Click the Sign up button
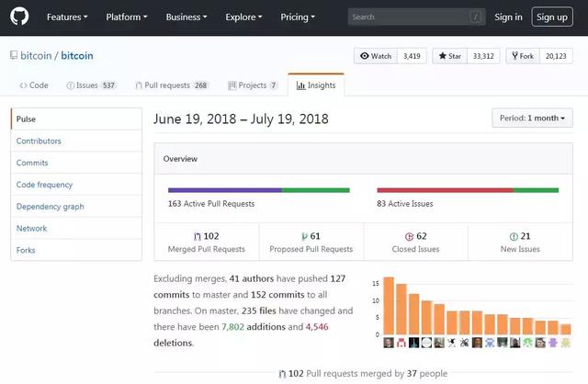The height and width of the screenshot is (384, 588). (x=552, y=17)
